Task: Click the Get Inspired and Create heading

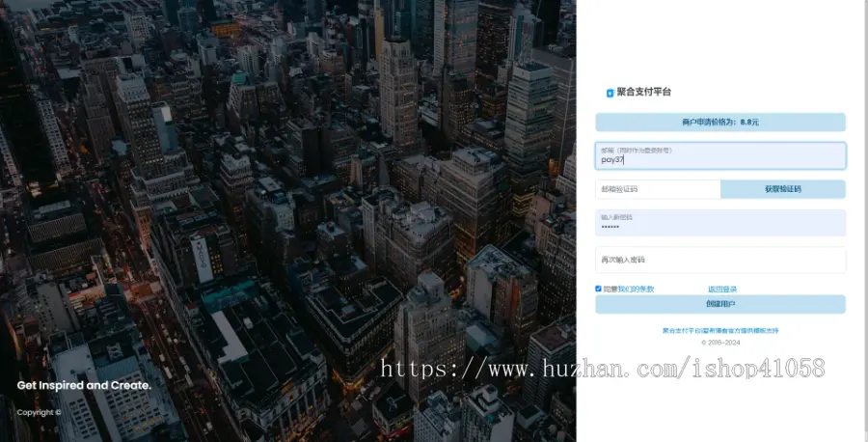Action: (84, 385)
